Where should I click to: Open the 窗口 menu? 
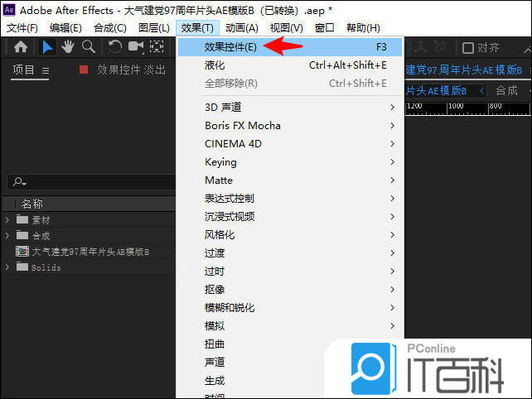(324, 28)
